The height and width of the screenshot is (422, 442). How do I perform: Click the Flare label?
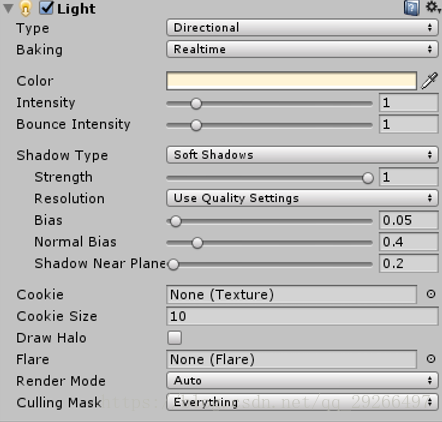33,359
